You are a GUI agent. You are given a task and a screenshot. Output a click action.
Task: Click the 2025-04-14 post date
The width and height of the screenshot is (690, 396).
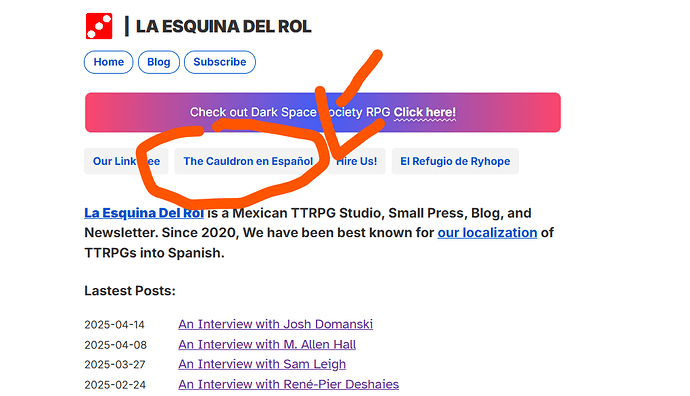pos(114,325)
